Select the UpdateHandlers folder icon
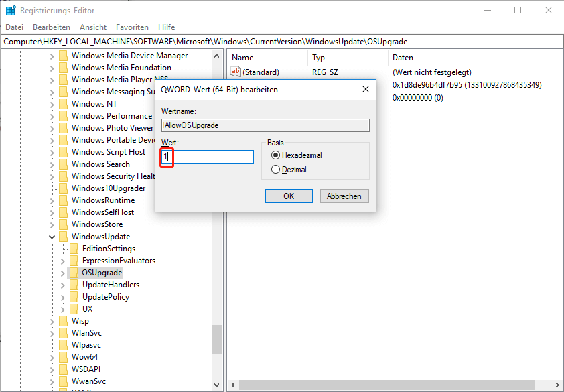Image resolution: width=564 pixels, height=392 pixels. (x=74, y=285)
